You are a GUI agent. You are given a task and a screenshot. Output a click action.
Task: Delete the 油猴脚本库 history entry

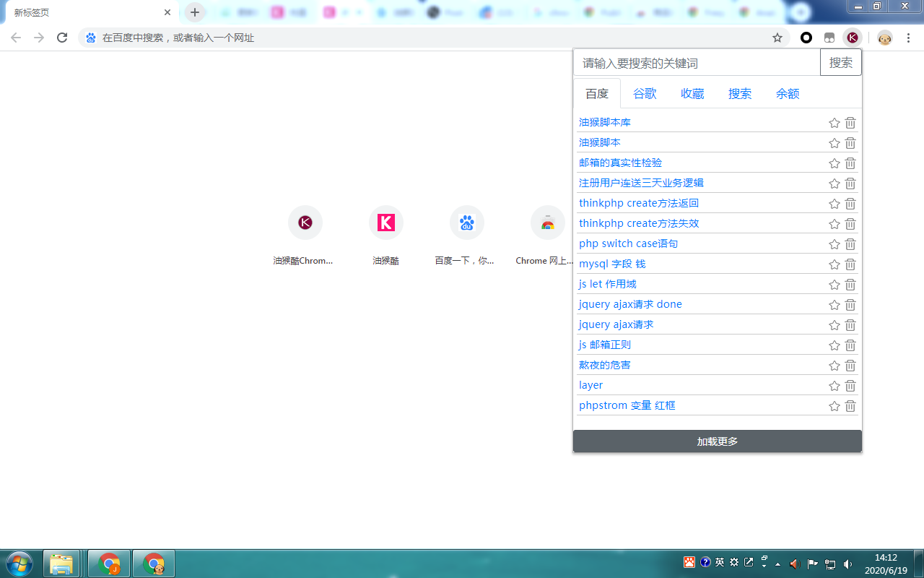tap(850, 123)
